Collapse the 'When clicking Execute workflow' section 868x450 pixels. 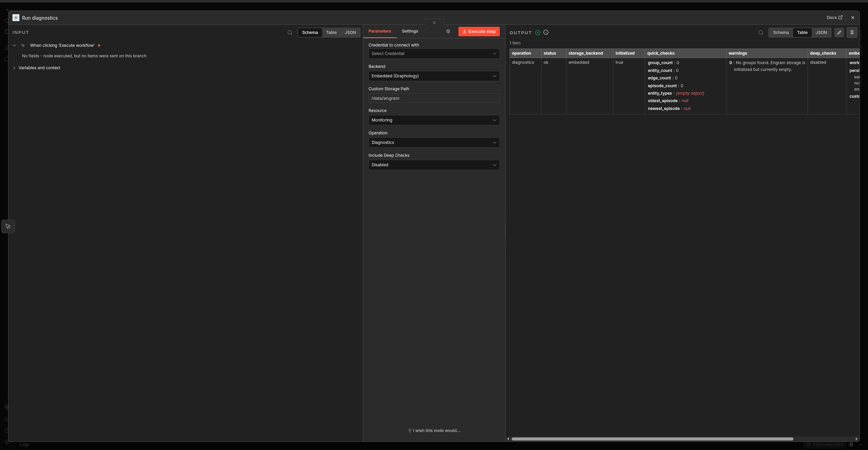(14, 45)
